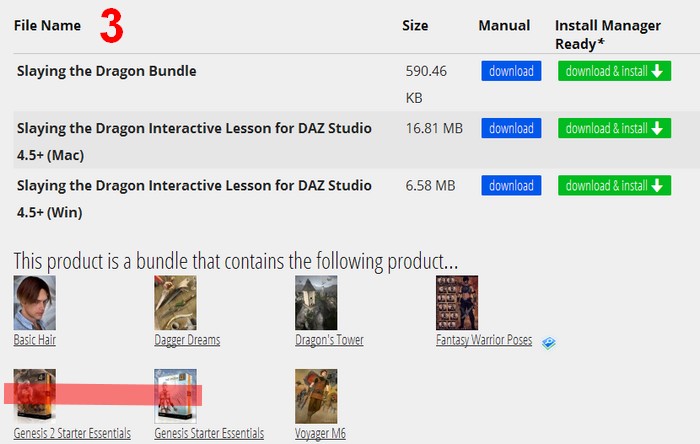Viewport: 700px width, 444px height.
Task: Open the Dagger Dreams product thumbnail
Action: 175,303
